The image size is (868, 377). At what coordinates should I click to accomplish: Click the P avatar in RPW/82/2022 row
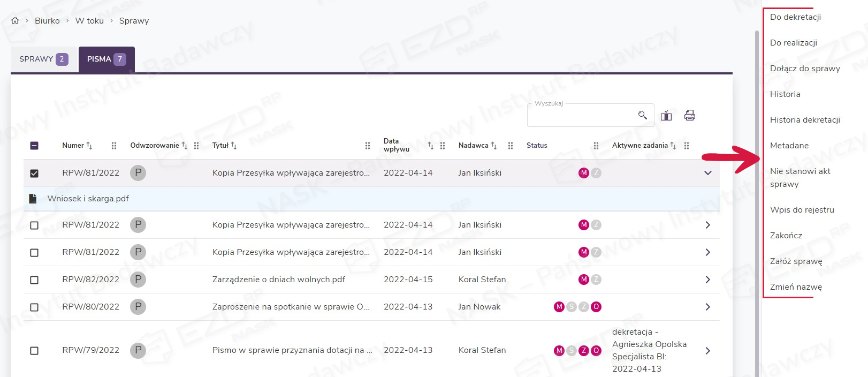point(138,280)
